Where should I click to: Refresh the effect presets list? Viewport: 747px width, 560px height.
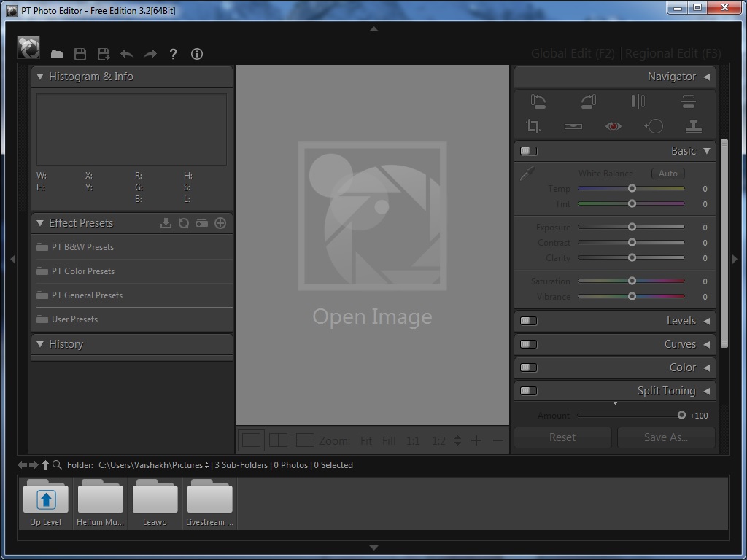tap(184, 223)
